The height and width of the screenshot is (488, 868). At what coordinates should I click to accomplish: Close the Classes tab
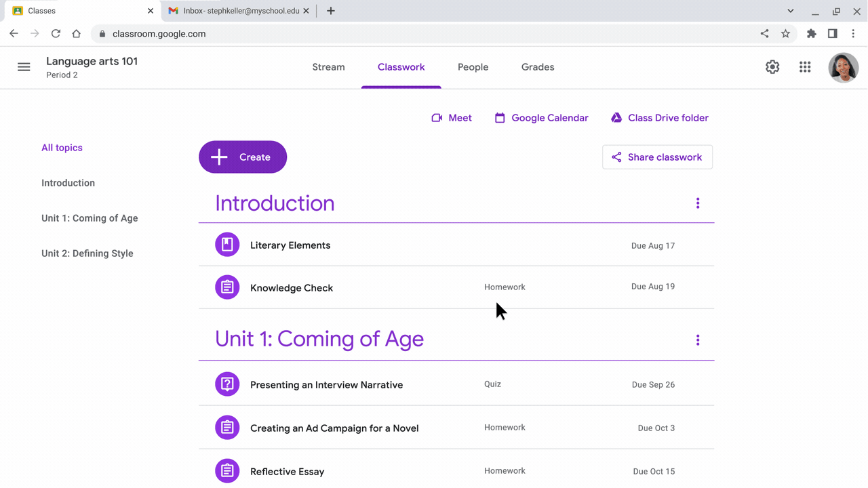[151, 11]
